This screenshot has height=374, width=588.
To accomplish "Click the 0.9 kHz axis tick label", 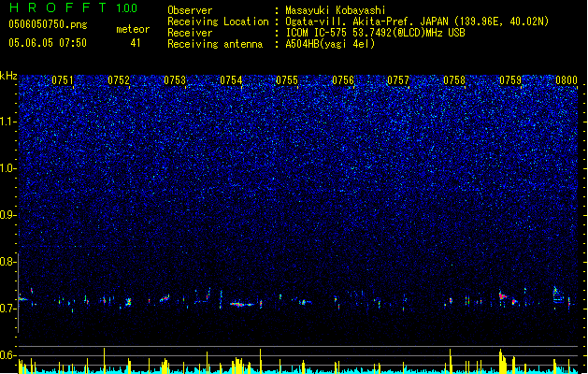I will pos(7,215).
